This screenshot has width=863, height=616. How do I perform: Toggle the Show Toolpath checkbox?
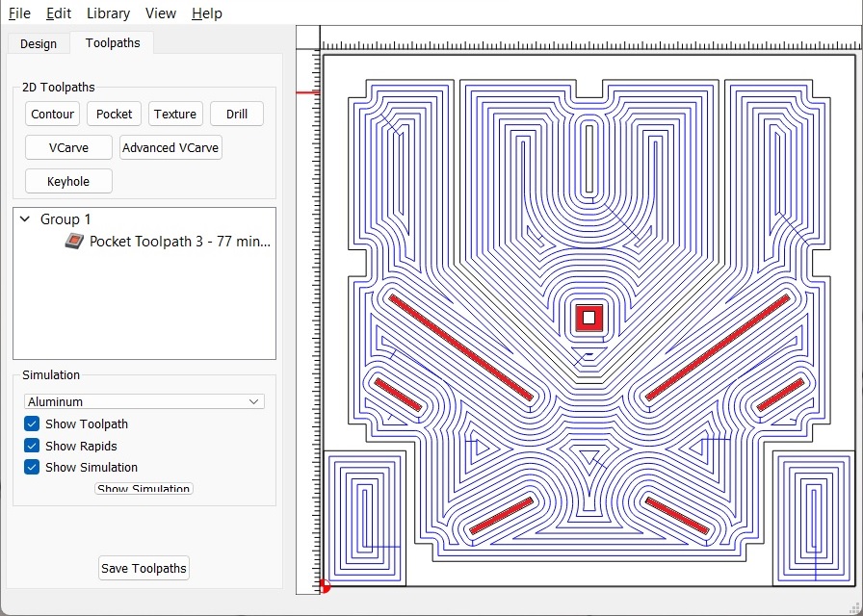click(x=32, y=424)
